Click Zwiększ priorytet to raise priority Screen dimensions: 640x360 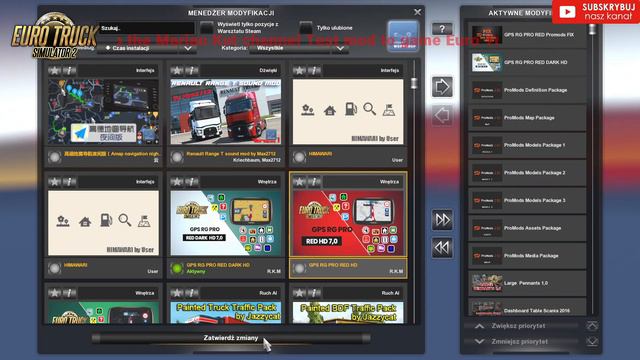pyautogui.click(x=522, y=326)
